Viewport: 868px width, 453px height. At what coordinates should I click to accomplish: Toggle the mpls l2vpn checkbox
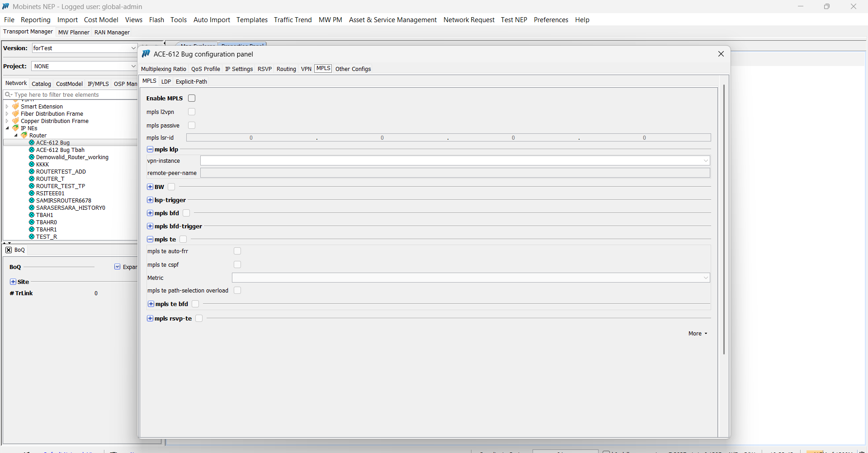click(x=192, y=112)
